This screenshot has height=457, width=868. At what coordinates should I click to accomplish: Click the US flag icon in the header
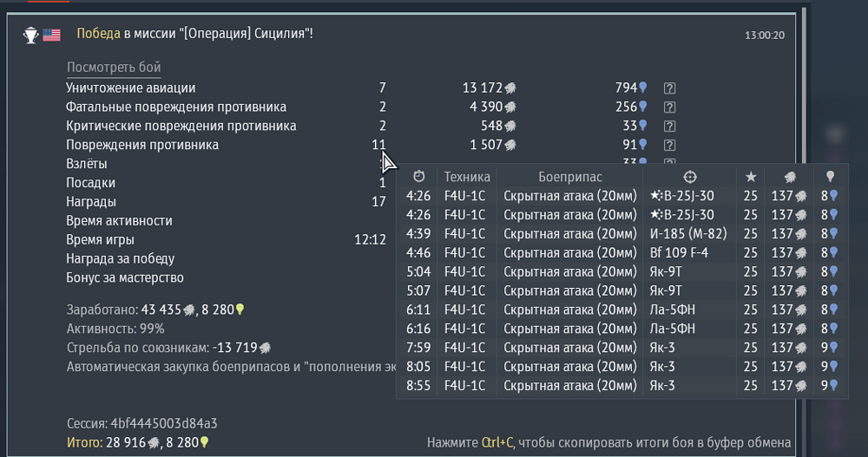(x=52, y=35)
